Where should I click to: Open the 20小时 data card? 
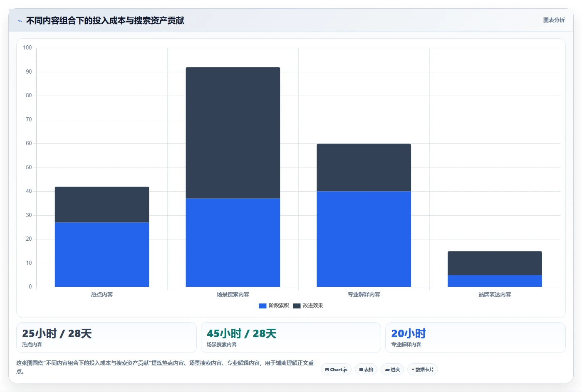coord(475,338)
